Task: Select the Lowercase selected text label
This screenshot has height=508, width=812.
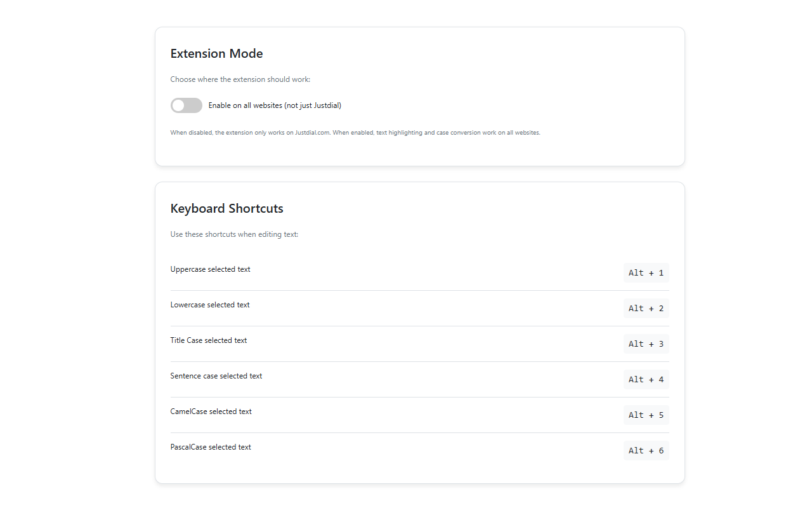Action: (210, 305)
